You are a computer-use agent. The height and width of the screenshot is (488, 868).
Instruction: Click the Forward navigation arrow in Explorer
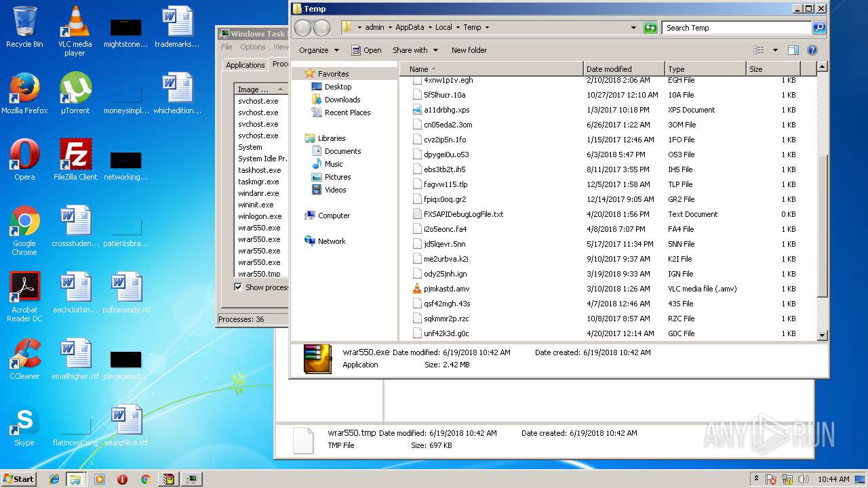tap(321, 28)
